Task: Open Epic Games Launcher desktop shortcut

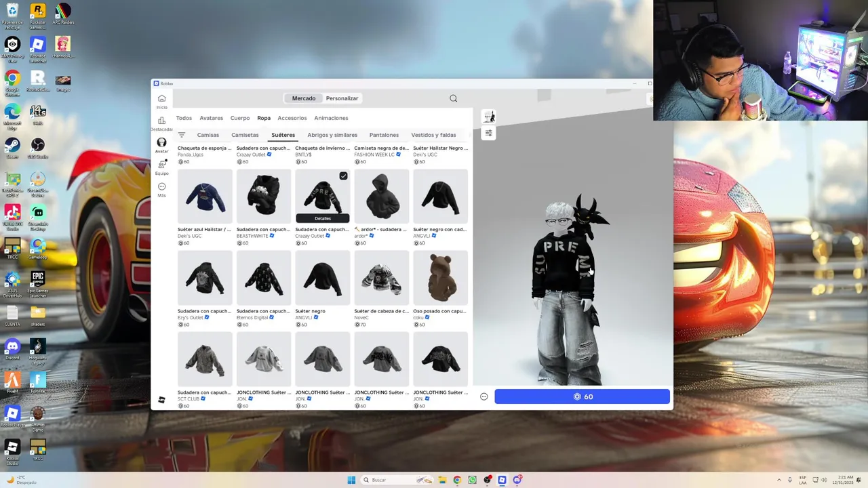Action: click(x=38, y=285)
